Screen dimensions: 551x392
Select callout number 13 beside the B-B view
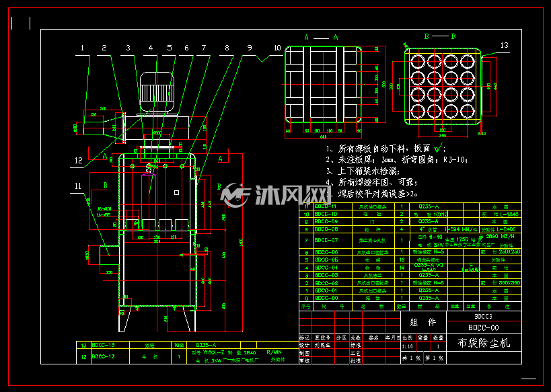[505, 45]
